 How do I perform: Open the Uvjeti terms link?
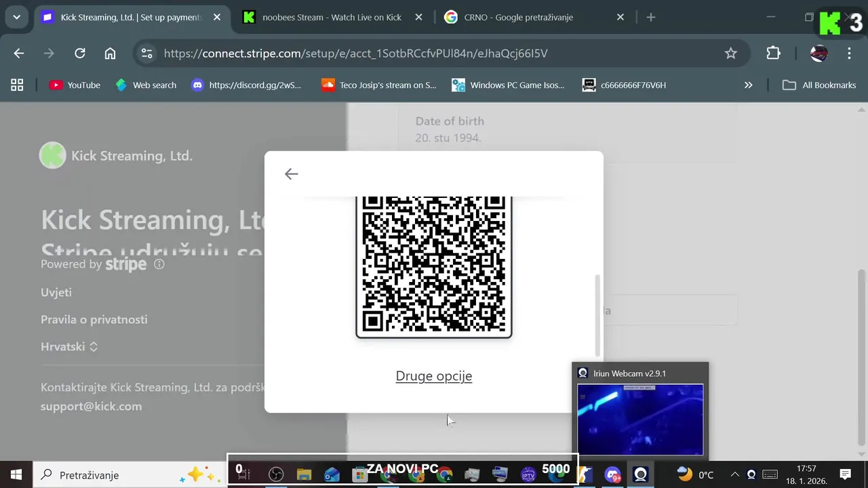[56, 292]
